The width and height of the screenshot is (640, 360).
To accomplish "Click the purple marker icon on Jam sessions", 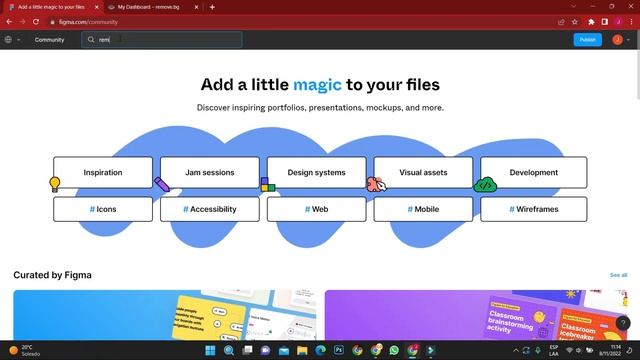I will [x=162, y=184].
